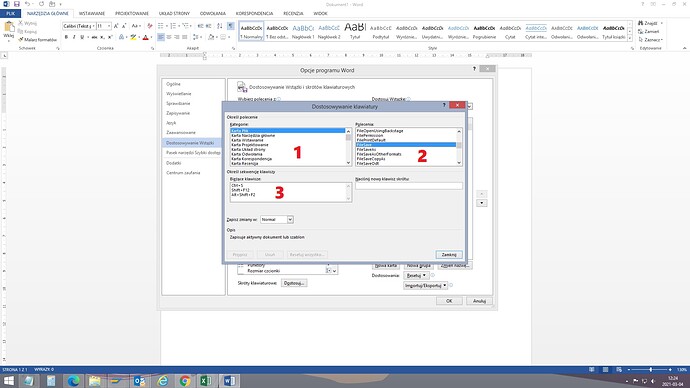The height and width of the screenshot is (388, 690).
Task: Click the Undo arrow in Quick Access toolbar
Action: point(27,4)
